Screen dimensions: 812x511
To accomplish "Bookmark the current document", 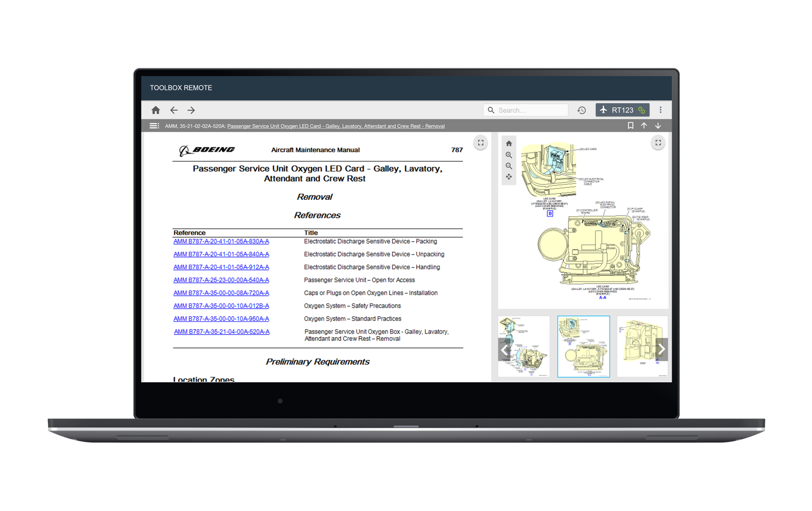I will click(630, 126).
